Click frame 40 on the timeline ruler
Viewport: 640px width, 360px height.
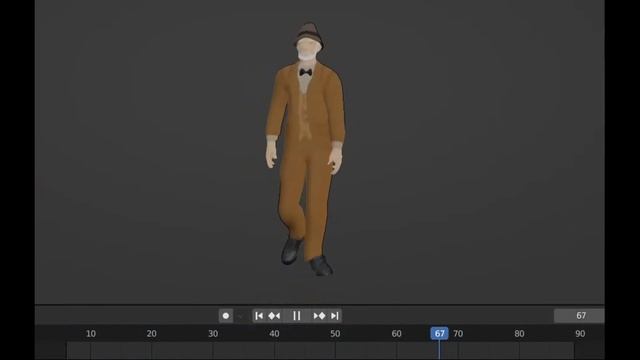pos(274,333)
